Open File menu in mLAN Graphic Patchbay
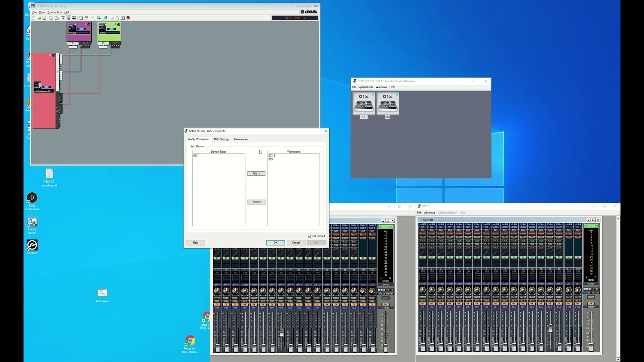This screenshot has width=644, height=362. tap(34, 12)
